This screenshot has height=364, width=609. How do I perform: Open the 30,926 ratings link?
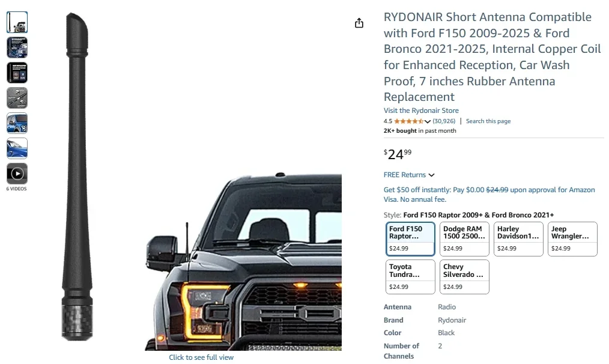[x=444, y=121]
